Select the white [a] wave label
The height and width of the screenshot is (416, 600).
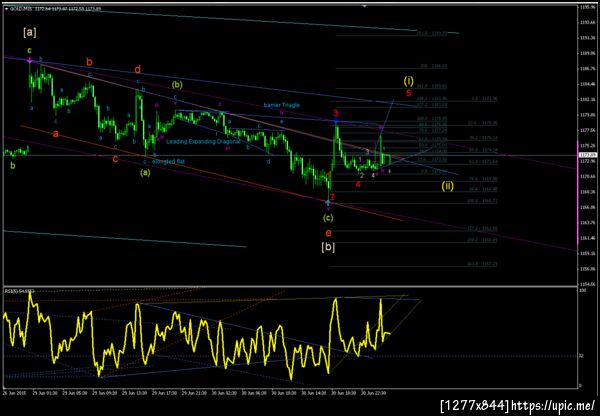point(30,33)
